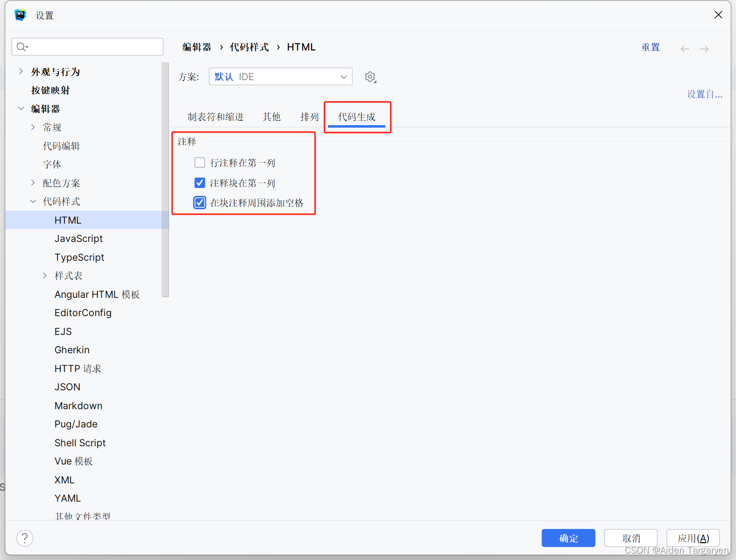Select TypeScript code style item
The height and width of the screenshot is (560, 736).
[79, 257]
